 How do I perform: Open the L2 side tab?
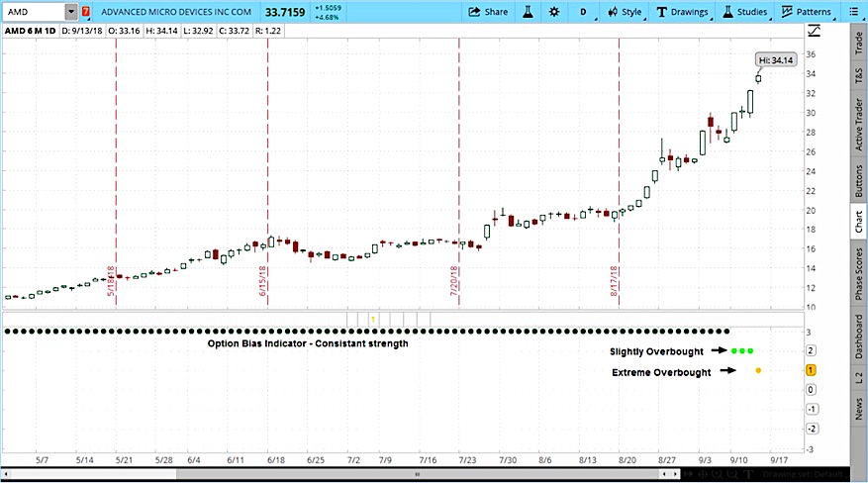[858, 378]
